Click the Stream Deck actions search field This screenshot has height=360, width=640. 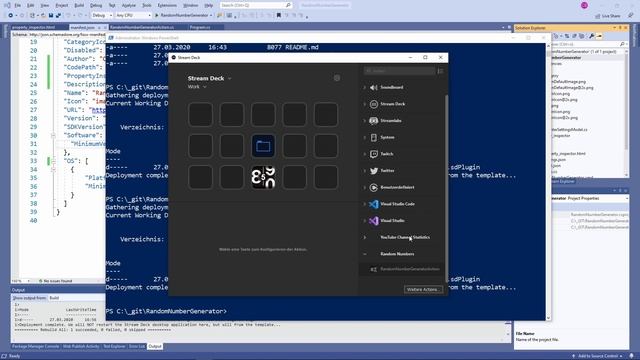[x=400, y=71]
